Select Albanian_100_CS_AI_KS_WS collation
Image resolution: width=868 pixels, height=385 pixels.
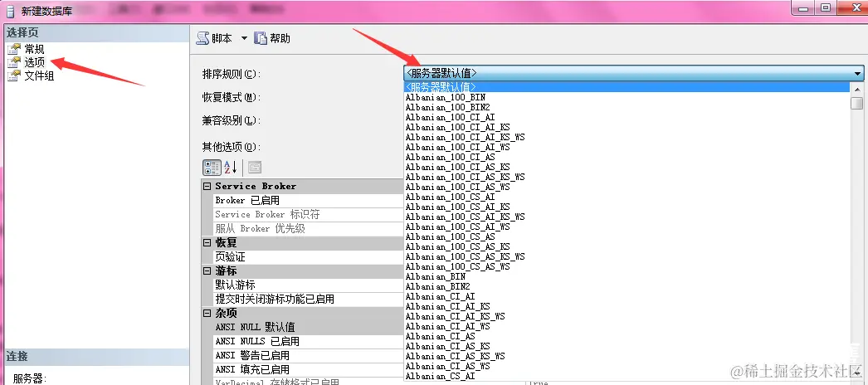[627, 217]
